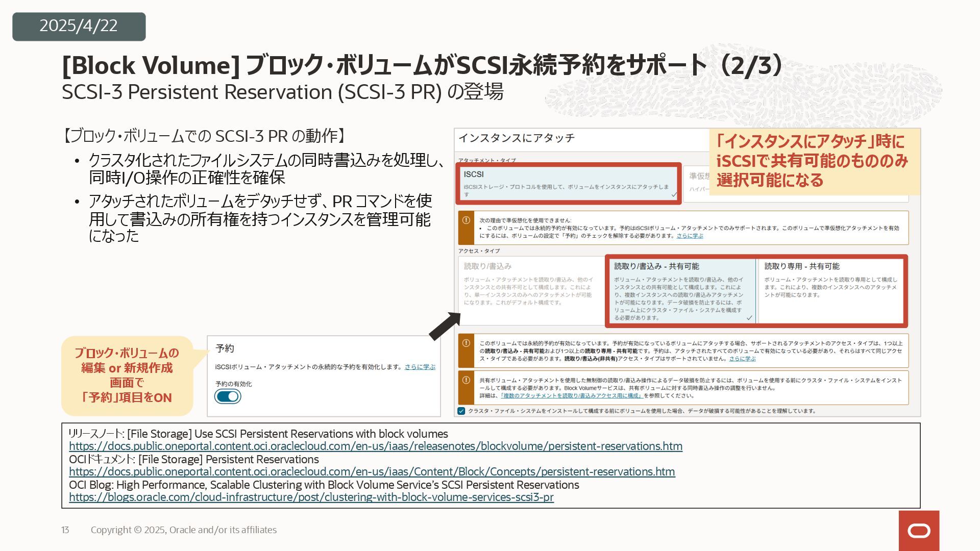Click the warning icon beside cluster file system note
This screenshot has height=551, width=980.
[466, 380]
